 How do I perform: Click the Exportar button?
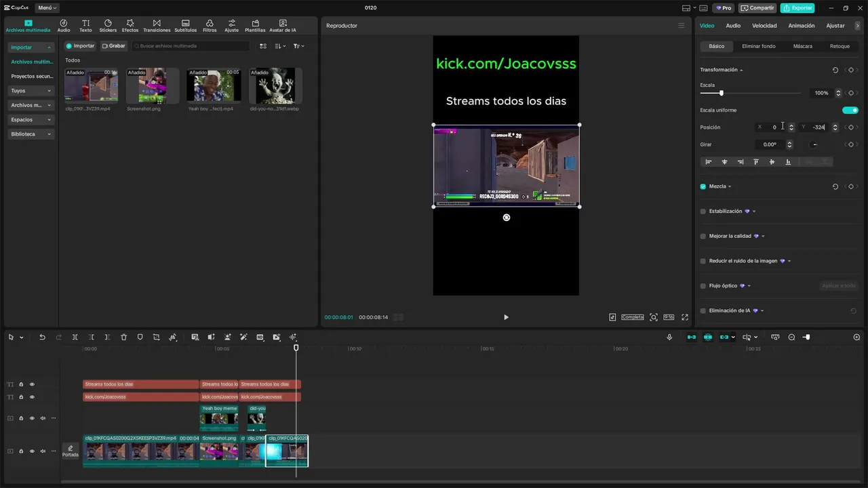tap(797, 8)
